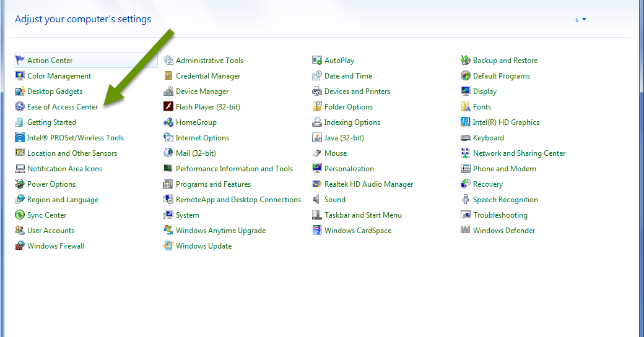Open Region and Language settings

63,200
